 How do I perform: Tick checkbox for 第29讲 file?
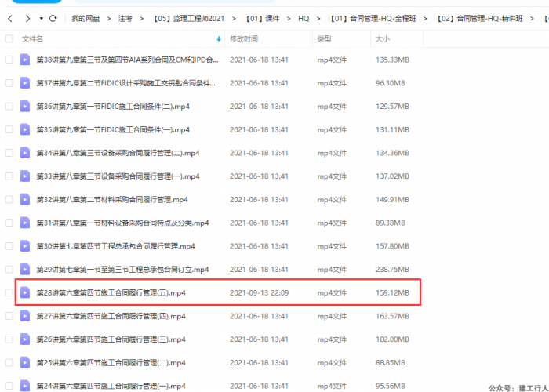click(x=9, y=270)
